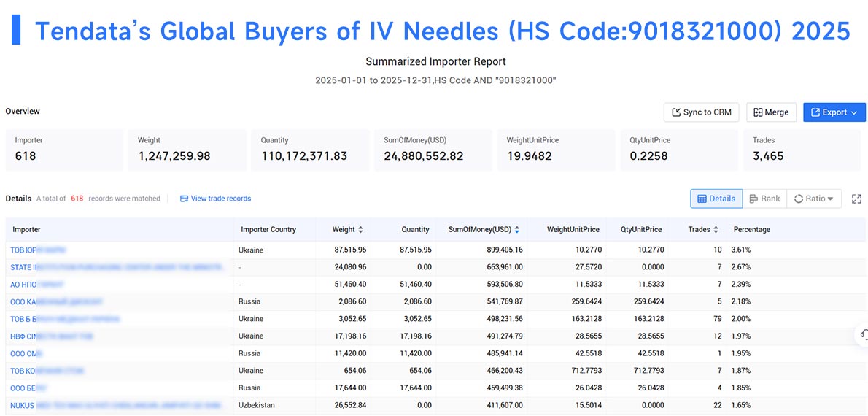Select the 3.61% percentage cell

[x=740, y=250]
